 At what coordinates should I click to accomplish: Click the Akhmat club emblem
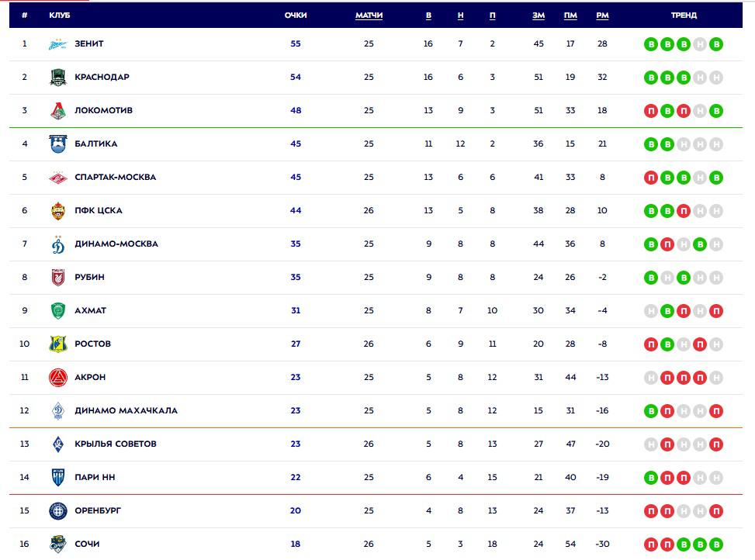(x=58, y=311)
